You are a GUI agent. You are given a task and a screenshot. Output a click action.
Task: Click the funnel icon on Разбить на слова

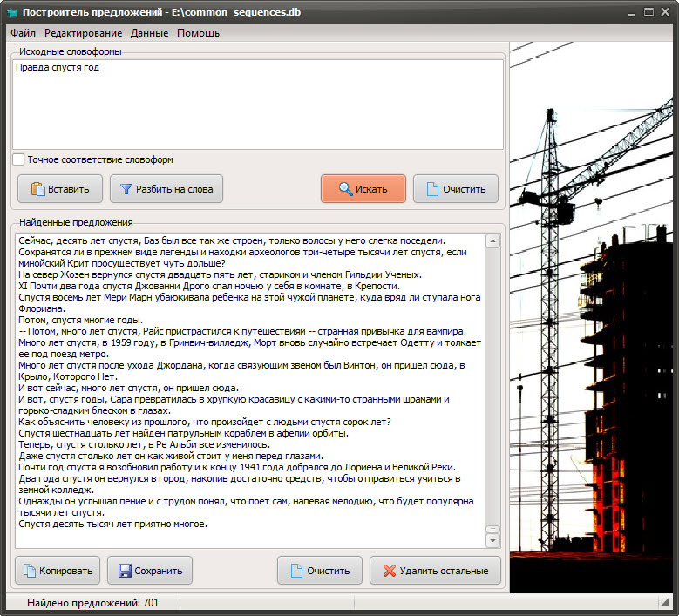[x=126, y=189]
